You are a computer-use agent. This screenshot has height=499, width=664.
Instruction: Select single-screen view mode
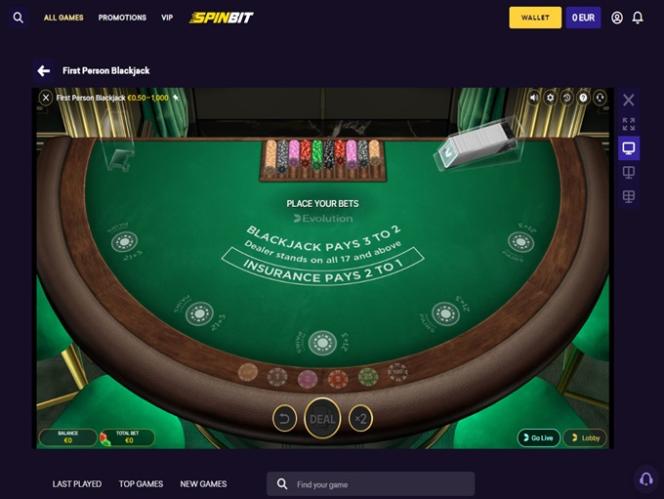(629, 148)
